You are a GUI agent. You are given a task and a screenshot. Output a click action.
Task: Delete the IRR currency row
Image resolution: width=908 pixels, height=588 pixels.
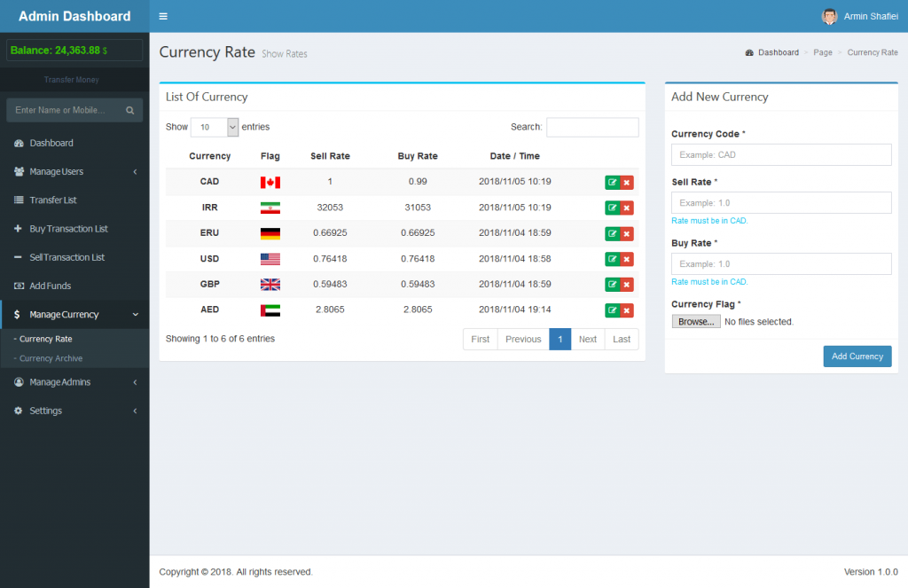point(627,208)
